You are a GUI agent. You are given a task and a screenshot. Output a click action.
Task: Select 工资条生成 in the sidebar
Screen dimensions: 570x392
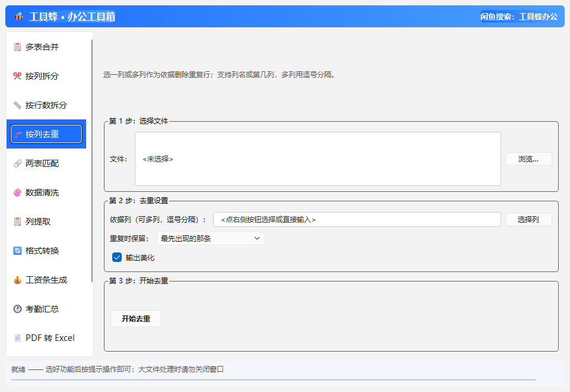click(x=46, y=280)
